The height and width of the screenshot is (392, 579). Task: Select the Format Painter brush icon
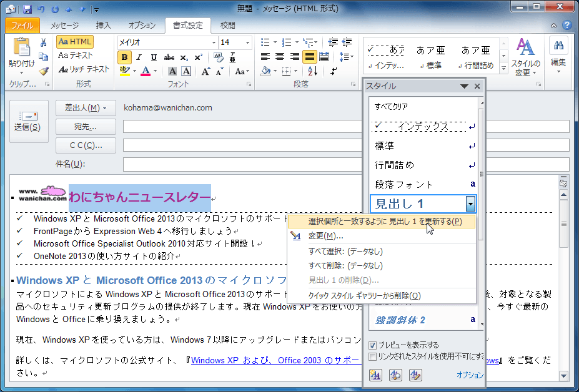click(x=43, y=70)
